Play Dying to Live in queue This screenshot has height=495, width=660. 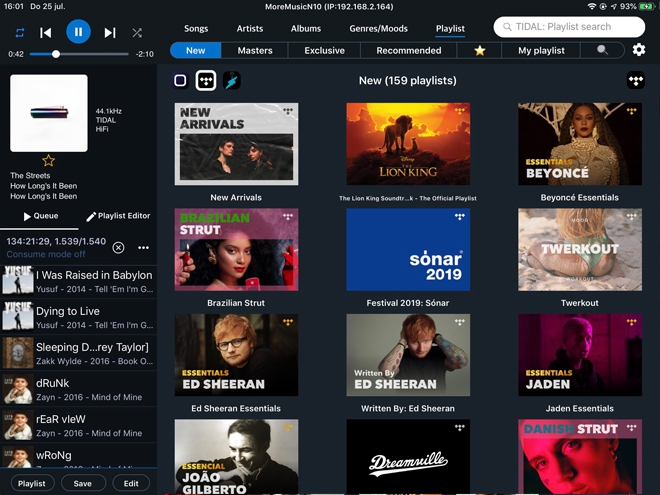(x=78, y=317)
